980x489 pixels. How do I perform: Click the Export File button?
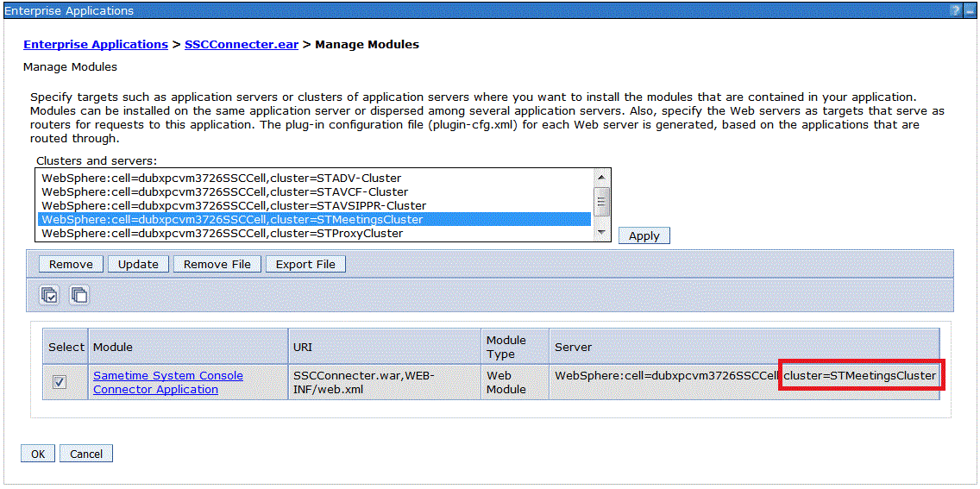coord(305,264)
